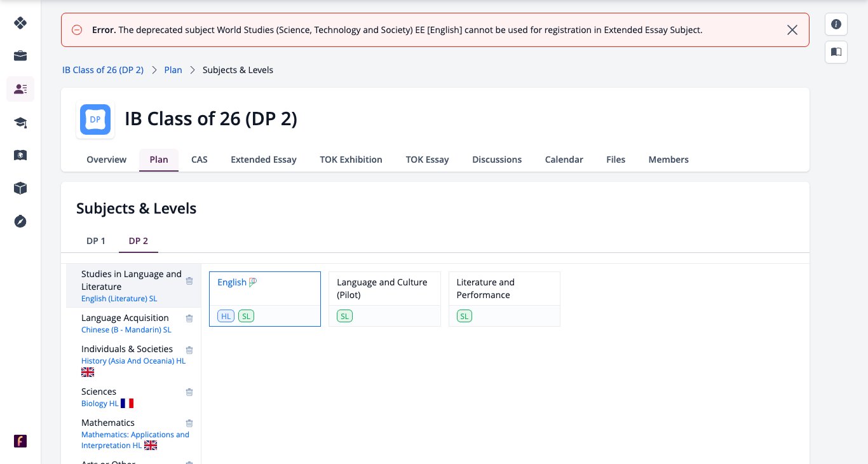The width and height of the screenshot is (868, 464).
Task: Open the CAS tab
Action: 200,160
